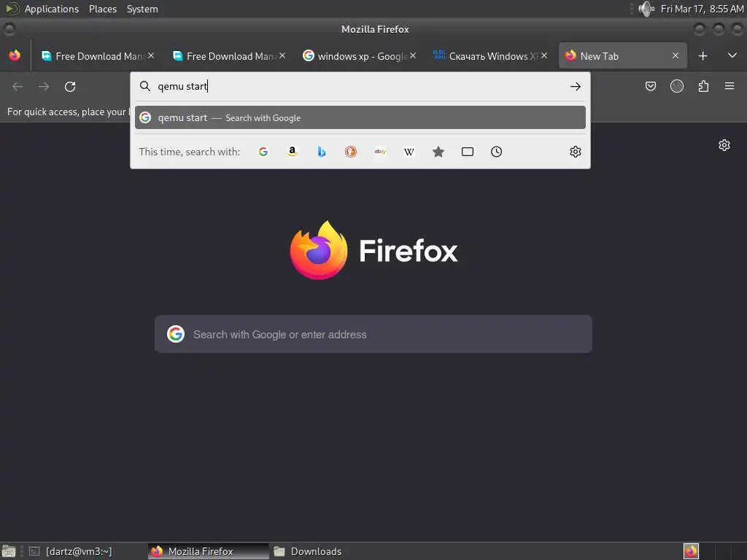The width and height of the screenshot is (747, 560).
Task: Open a new tab with the plus
Action: [703, 56]
